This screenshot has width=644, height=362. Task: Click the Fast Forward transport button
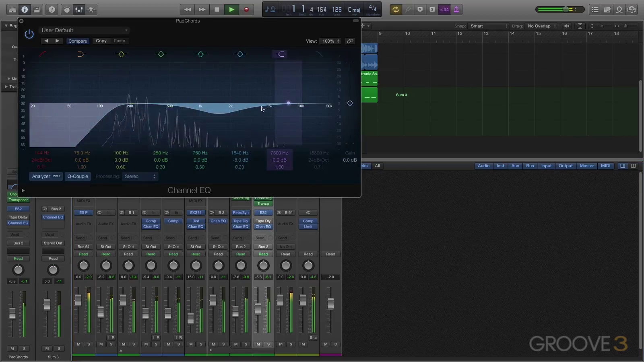click(x=202, y=9)
